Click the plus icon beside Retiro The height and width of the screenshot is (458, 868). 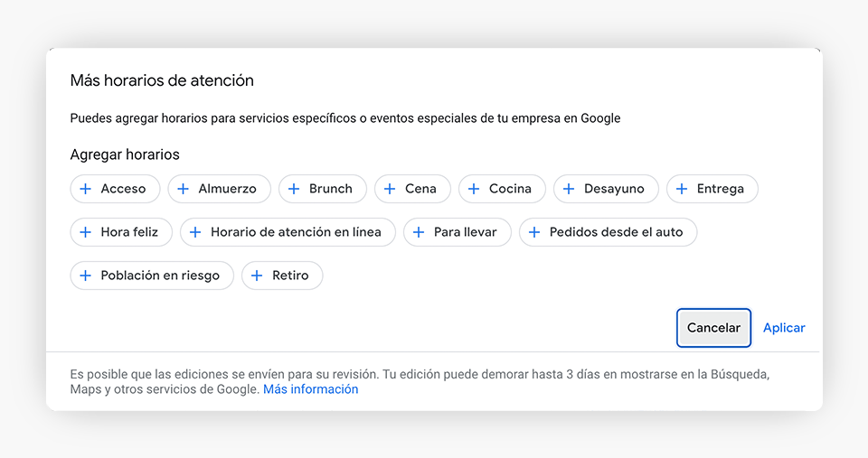pos(257,276)
